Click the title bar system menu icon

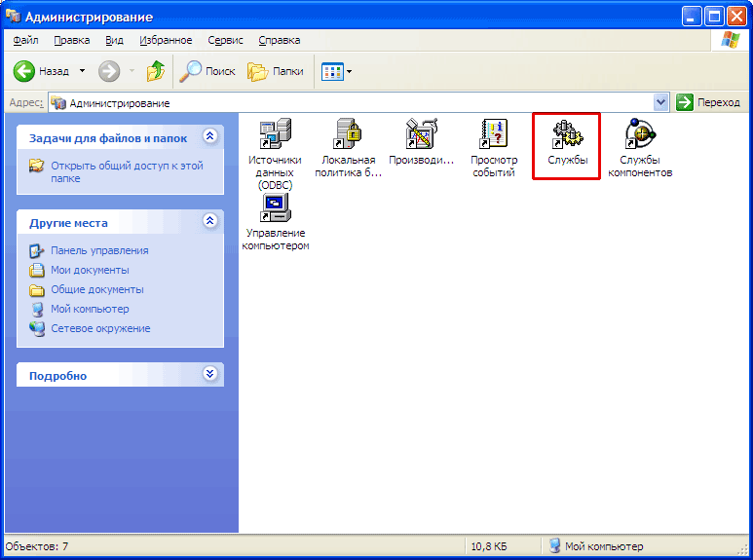13,17
